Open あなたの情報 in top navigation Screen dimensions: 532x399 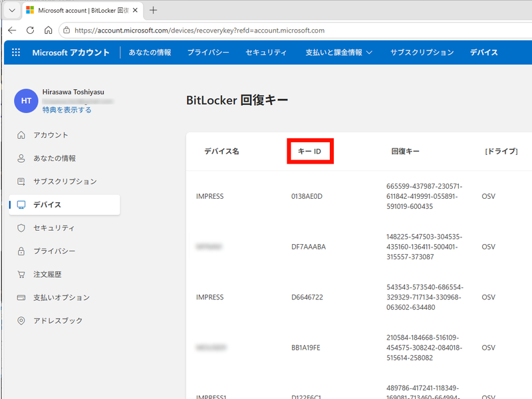click(150, 53)
